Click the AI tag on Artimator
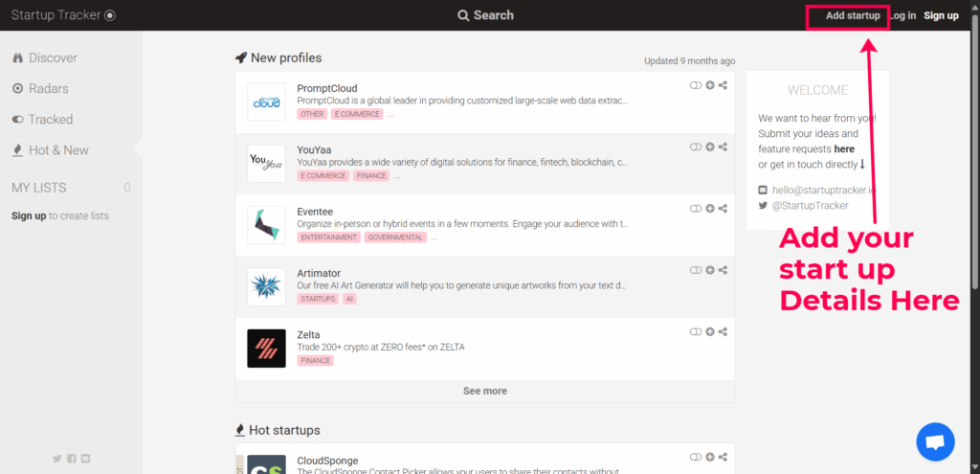980x474 pixels. tap(350, 299)
